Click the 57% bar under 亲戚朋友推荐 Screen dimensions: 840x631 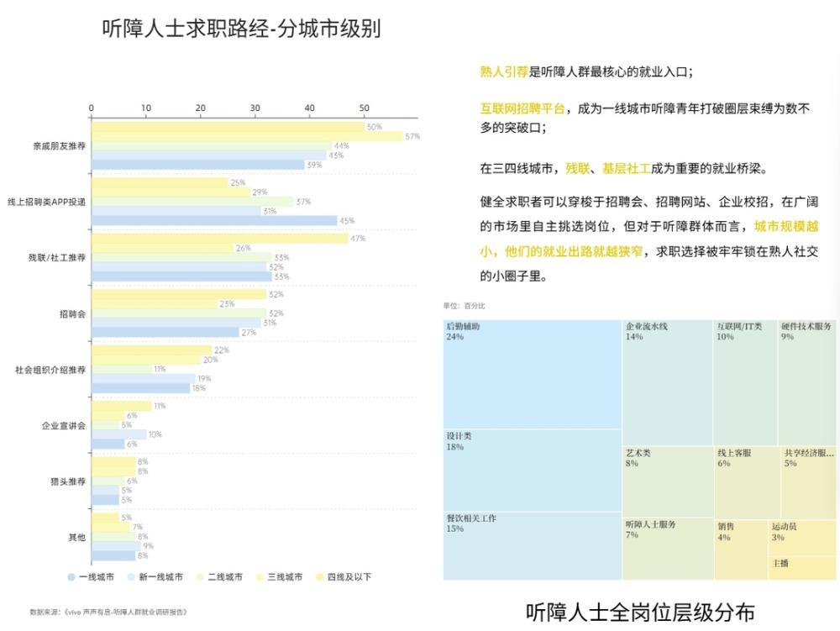(x=247, y=137)
